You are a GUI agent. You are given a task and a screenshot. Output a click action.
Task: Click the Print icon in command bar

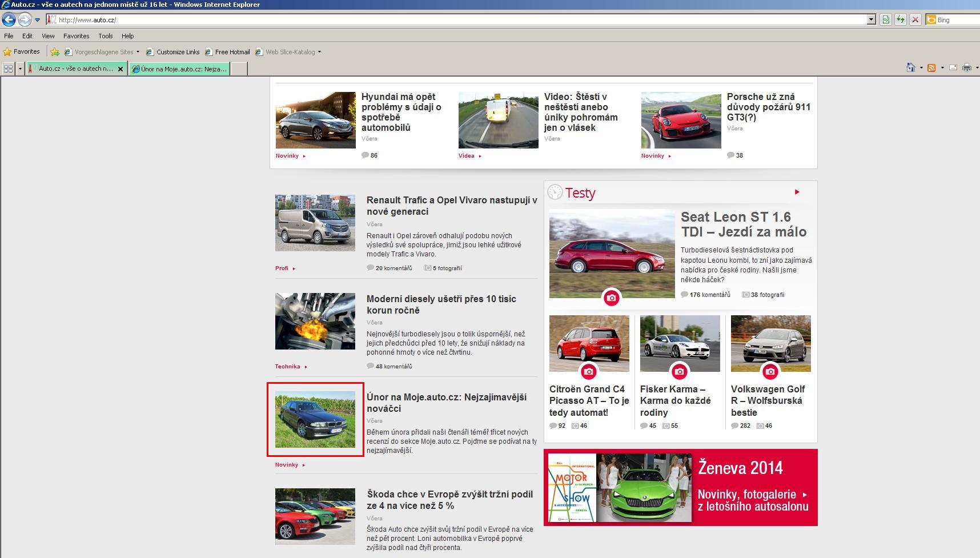966,68
